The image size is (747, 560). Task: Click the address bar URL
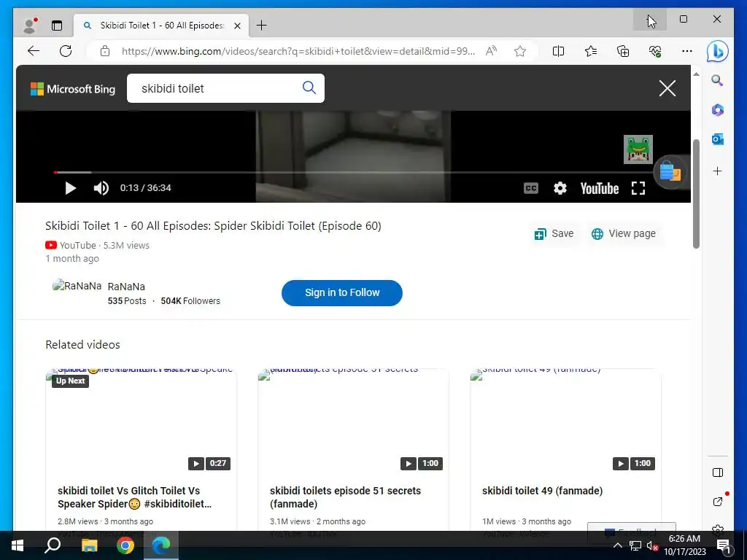point(298,51)
